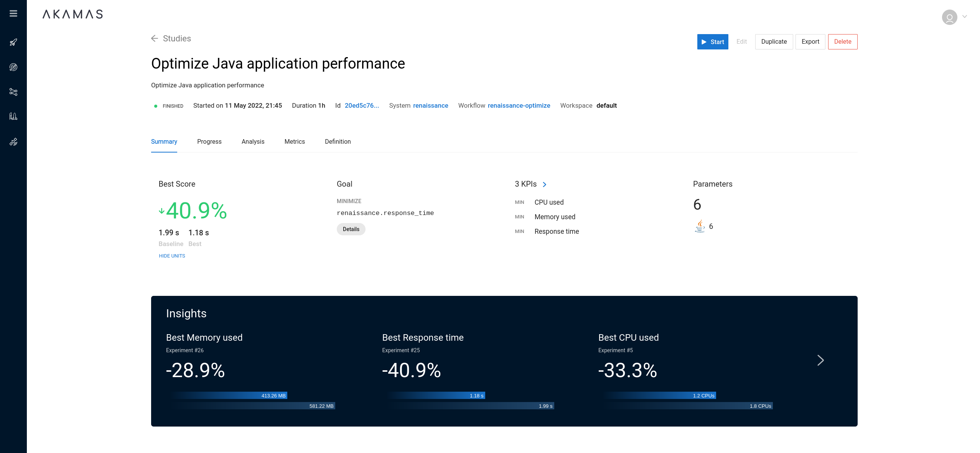This screenshot has height=453, width=980.
Task: Expand the 3 KPIs chevron
Action: [544, 185]
